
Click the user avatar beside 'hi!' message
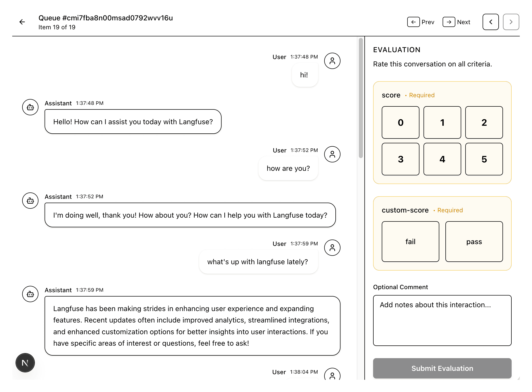332,61
